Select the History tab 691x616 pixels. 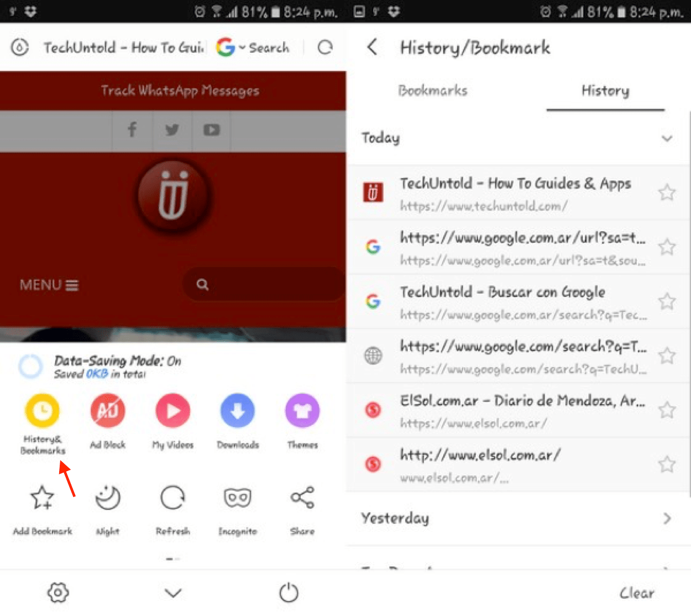[605, 90]
